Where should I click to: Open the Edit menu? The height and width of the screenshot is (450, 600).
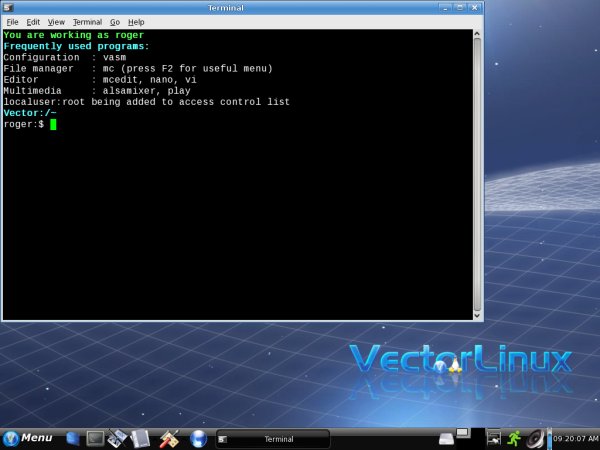tap(33, 22)
